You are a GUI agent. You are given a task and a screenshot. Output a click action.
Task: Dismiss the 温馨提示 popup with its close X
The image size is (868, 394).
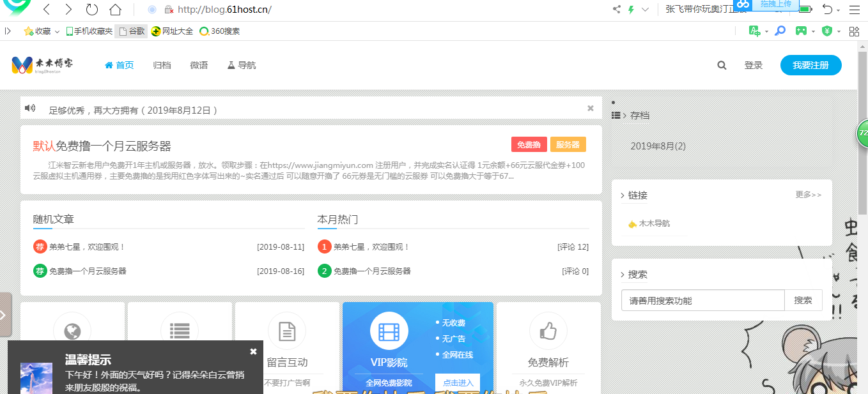[253, 351]
